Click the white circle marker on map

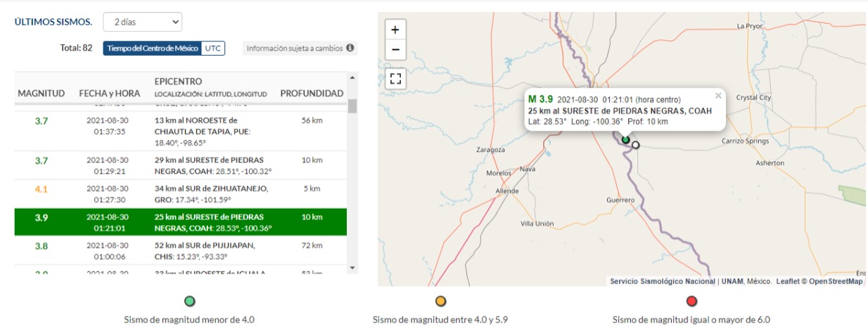[x=636, y=145]
